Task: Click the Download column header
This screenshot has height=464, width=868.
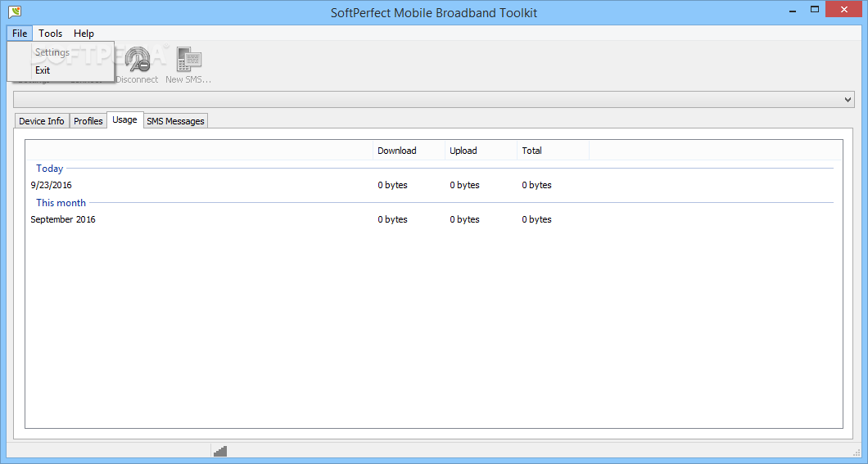Action: (409, 151)
